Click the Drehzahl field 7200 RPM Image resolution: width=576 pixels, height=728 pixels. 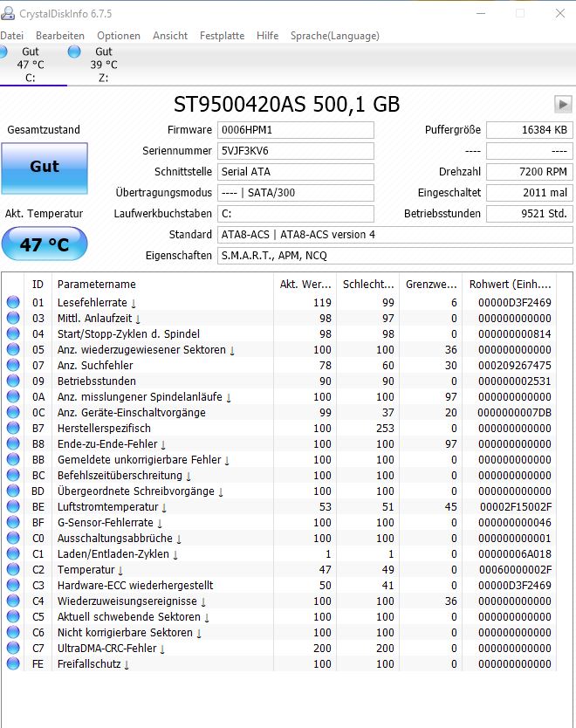pyautogui.click(x=530, y=172)
